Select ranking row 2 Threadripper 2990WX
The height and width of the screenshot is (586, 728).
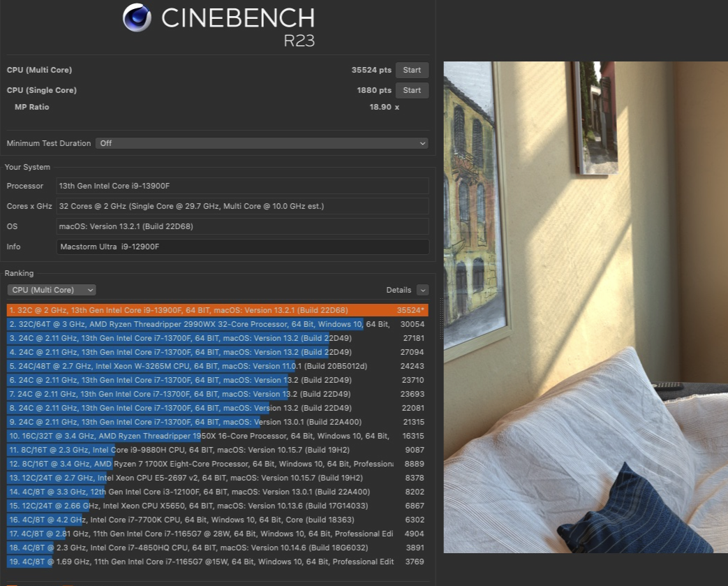[217, 324]
